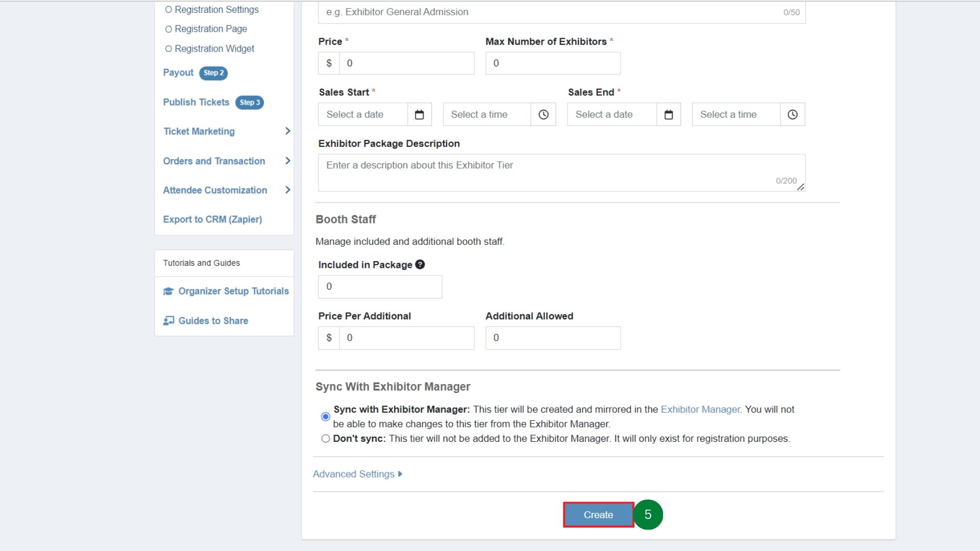The width and height of the screenshot is (980, 551).
Task: Select the Sync with Exhibitor Manager option
Action: click(326, 416)
